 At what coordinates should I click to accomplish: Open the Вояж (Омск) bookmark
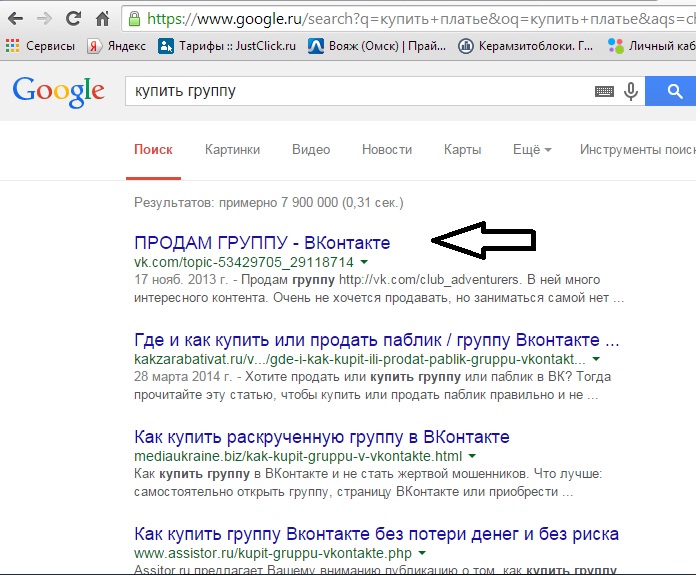tap(377, 46)
